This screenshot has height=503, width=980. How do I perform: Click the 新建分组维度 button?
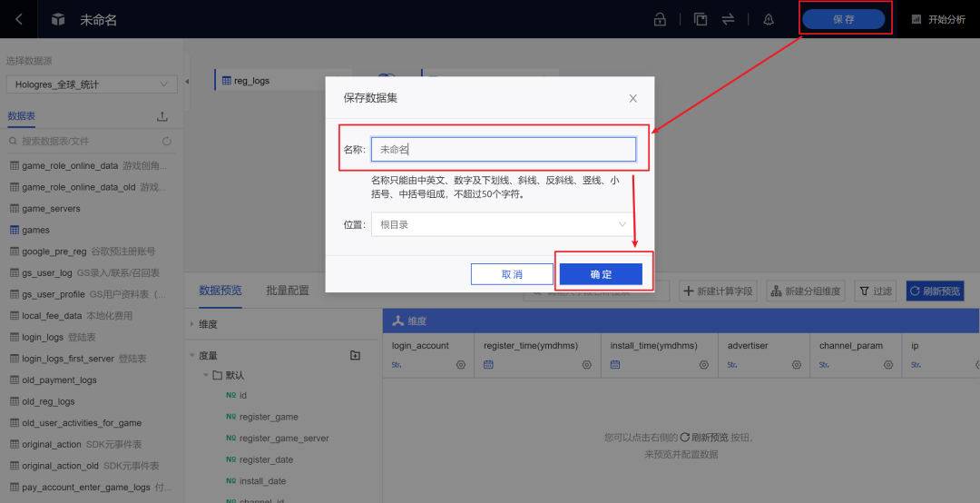pos(806,291)
